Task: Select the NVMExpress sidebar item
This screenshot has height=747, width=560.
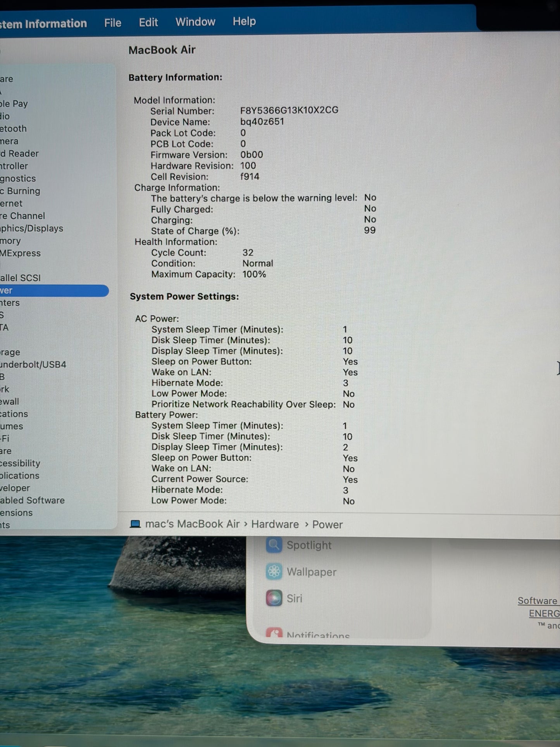Action: pyautogui.click(x=21, y=253)
